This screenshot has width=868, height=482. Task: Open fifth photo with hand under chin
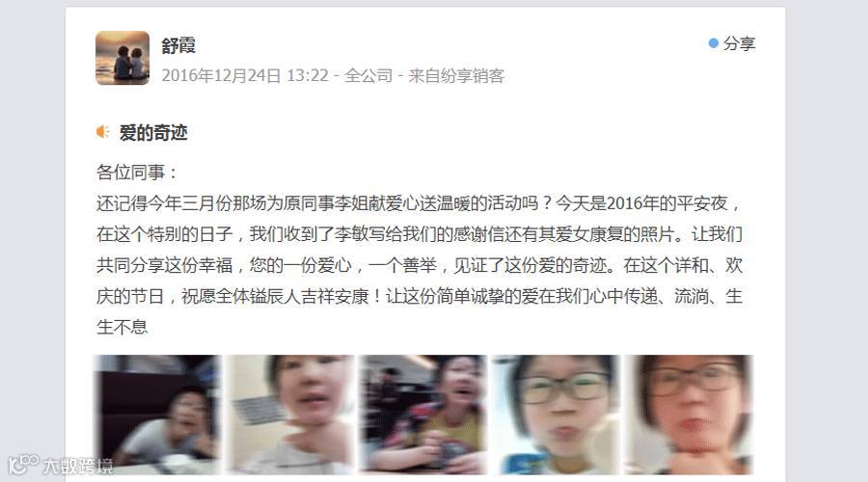689,415
